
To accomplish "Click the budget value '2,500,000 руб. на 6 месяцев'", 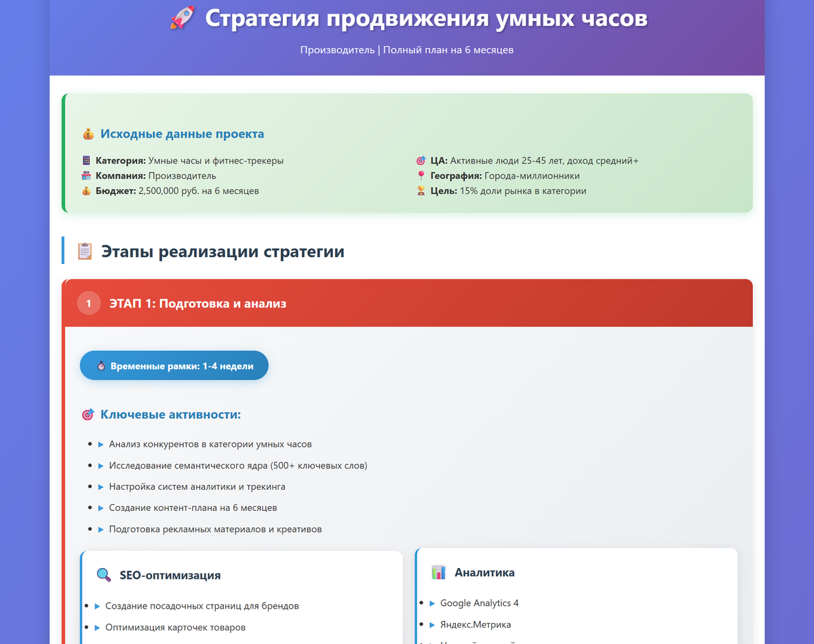I will pos(199,191).
